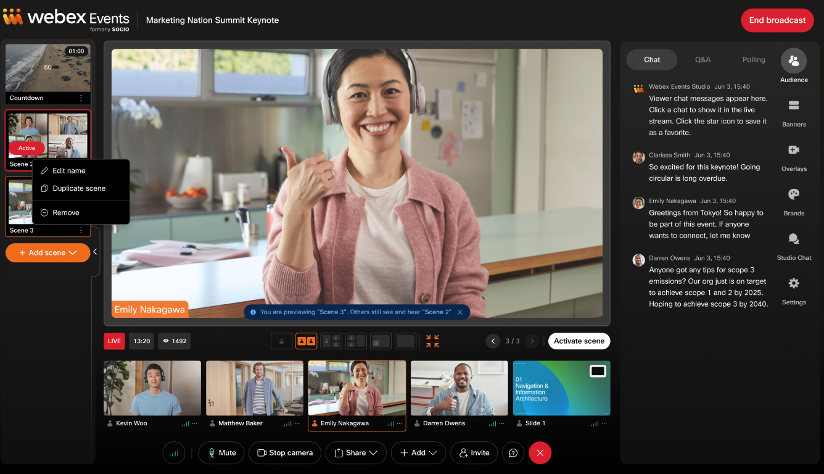Choose Duplicate scene in scene menu

81,188
